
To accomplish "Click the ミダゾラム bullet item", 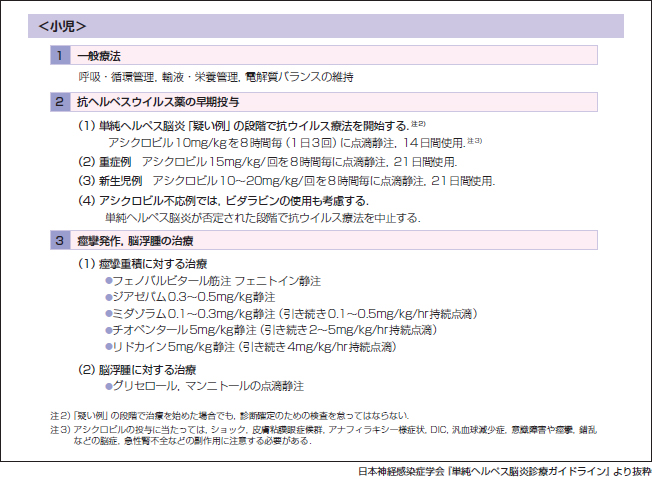I will tap(274, 314).
